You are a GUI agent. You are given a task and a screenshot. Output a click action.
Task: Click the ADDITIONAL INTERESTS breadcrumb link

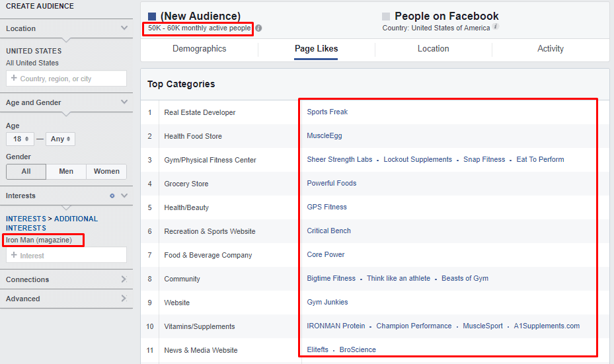[52, 223]
